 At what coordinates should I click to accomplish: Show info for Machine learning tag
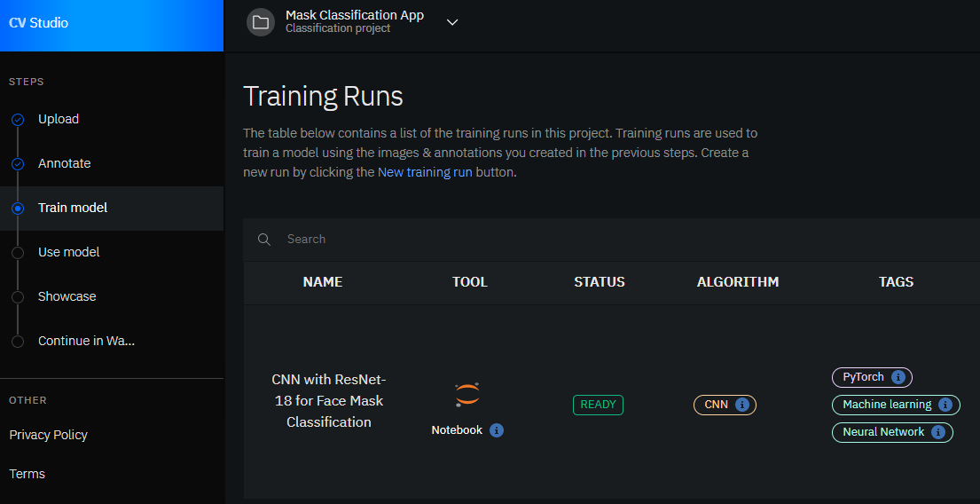945,405
